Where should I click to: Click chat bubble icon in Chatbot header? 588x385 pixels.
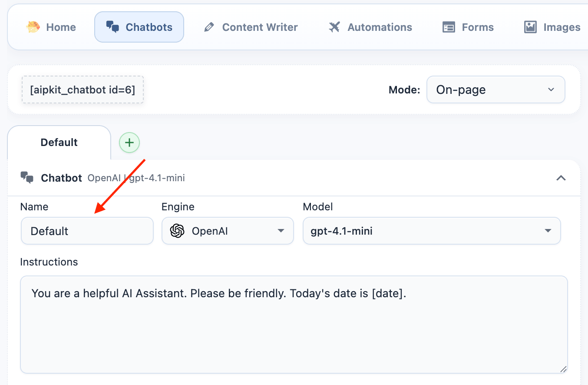click(x=27, y=177)
